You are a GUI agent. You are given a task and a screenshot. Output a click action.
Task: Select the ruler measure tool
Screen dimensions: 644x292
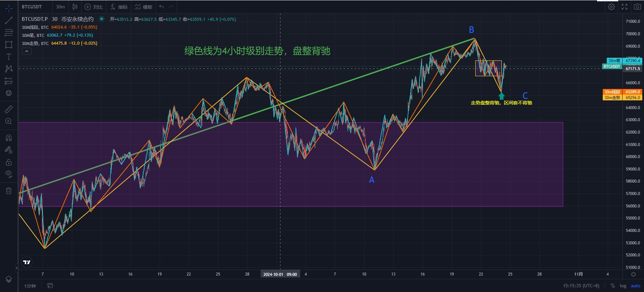click(x=9, y=109)
